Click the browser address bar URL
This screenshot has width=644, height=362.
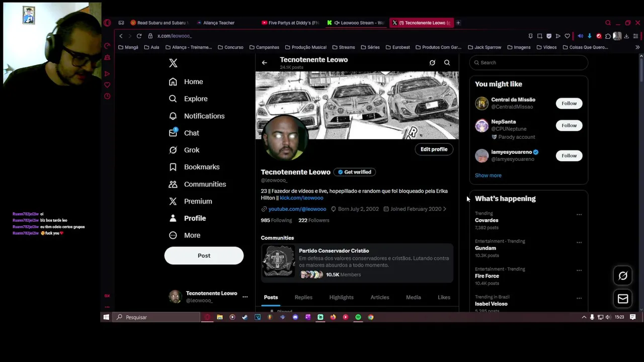(x=174, y=36)
